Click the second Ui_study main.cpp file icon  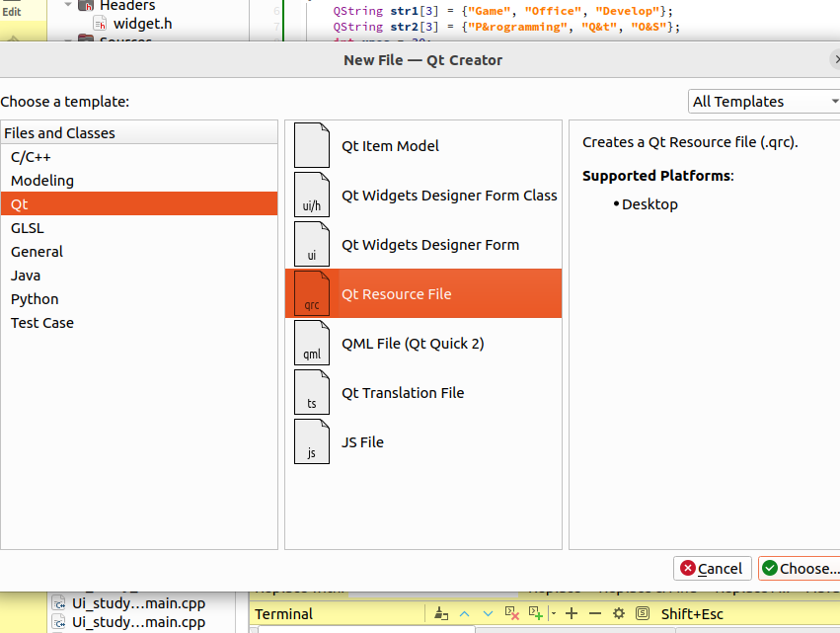pyautogui.click(x=58, y=622)
